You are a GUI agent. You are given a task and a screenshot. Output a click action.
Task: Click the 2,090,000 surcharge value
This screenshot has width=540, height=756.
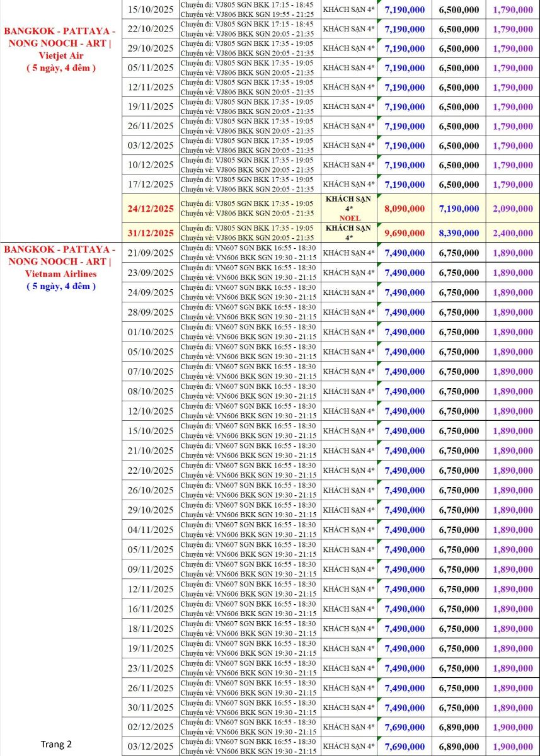click(x=513, y=209)
